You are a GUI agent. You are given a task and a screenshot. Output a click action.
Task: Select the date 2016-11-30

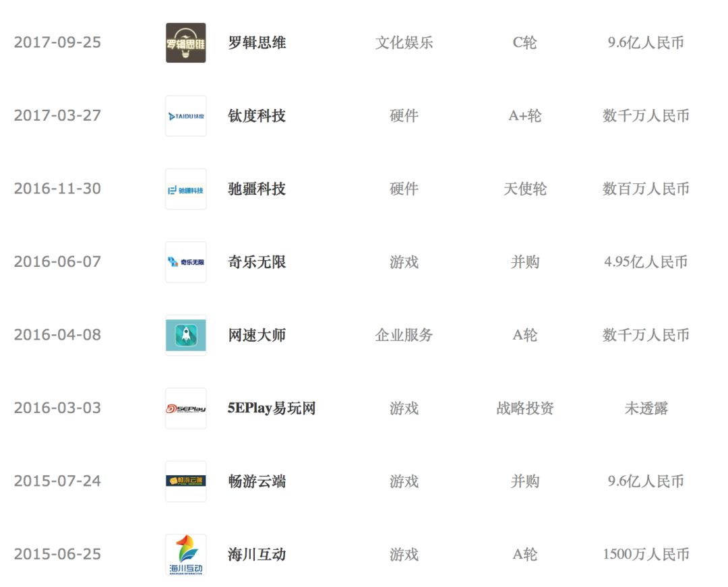(x=57, y=189)
